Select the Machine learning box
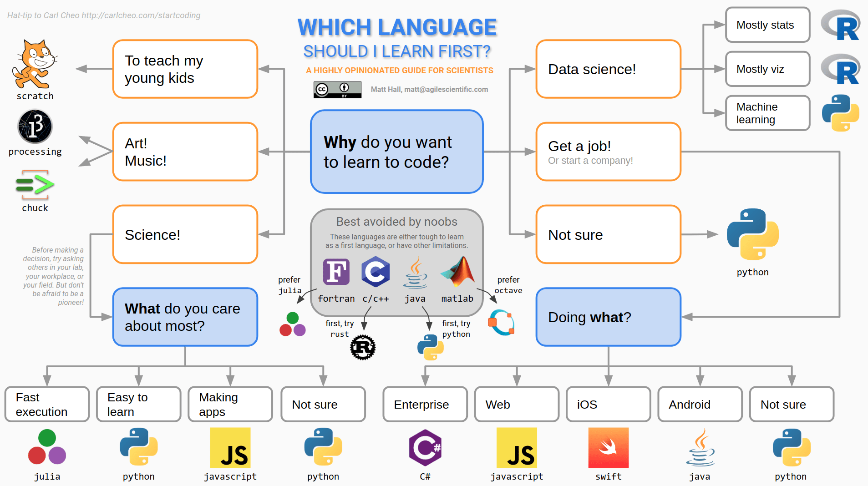 point(767,113)
